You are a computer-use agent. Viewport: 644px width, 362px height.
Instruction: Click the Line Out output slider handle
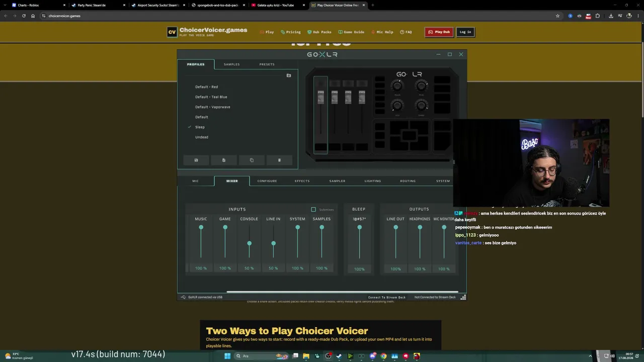[x=395, y=227]
